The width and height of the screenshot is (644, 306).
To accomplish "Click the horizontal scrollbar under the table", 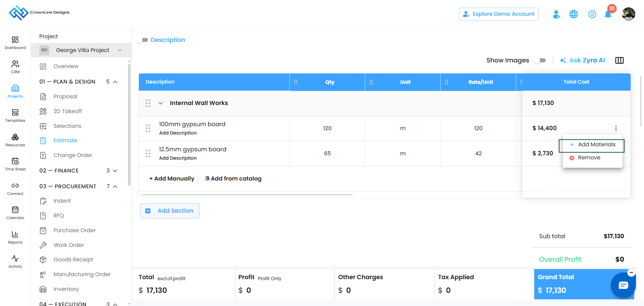I will (x=247, y=195).
